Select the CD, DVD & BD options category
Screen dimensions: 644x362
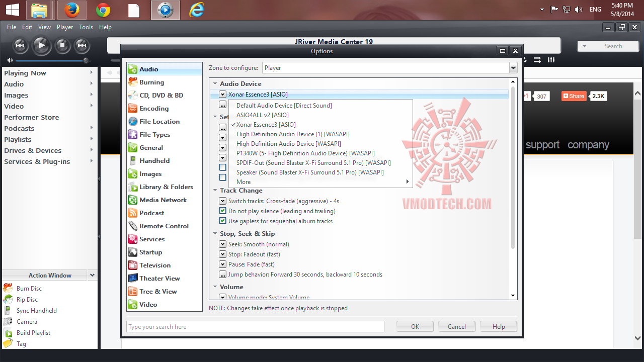click(161, 95)
